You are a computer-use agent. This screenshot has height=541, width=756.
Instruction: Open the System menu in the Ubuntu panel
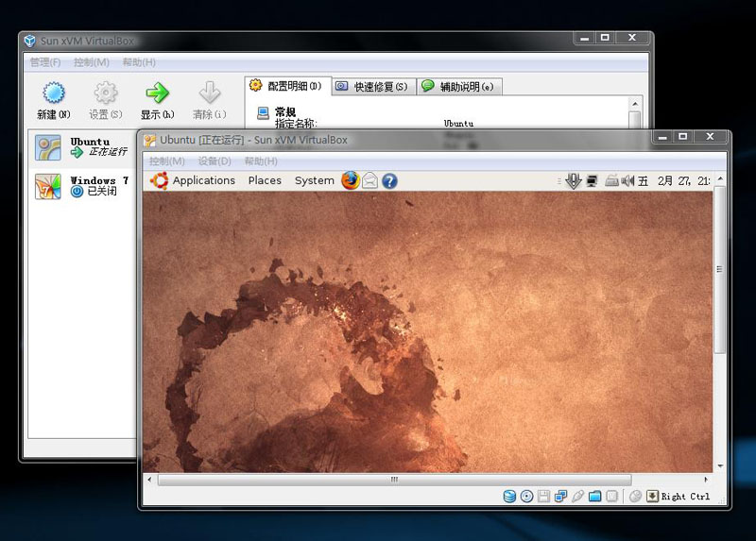pyautogui.click(x=315, y=180)
